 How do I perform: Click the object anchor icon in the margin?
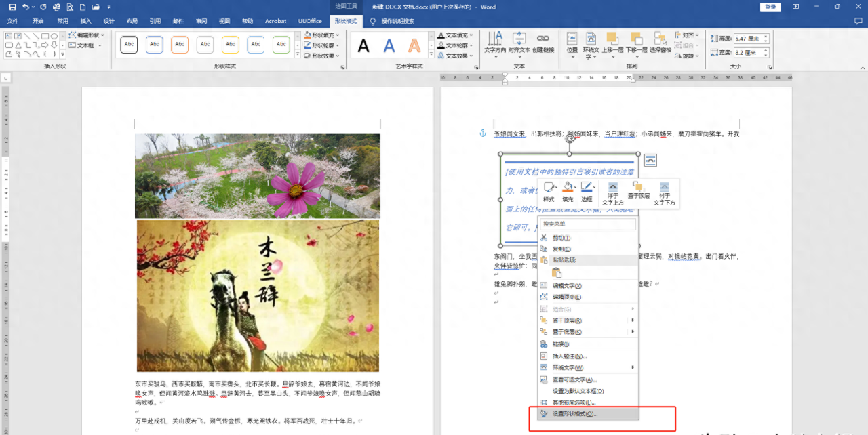coord(484,133)
